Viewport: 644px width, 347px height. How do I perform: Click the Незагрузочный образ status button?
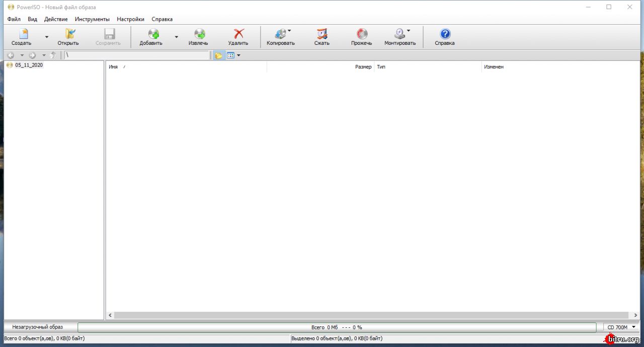pyautogui.click(x=38, y=327)
